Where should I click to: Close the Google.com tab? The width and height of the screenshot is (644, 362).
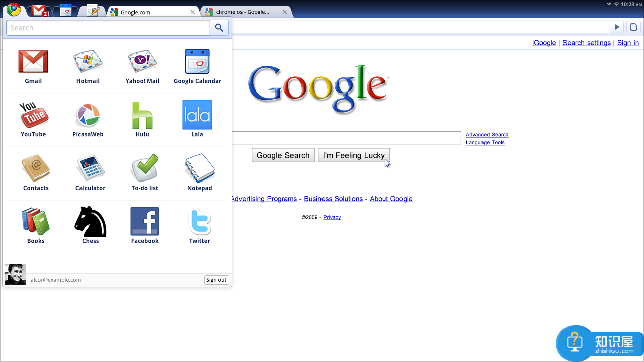(x=193, y=12)
